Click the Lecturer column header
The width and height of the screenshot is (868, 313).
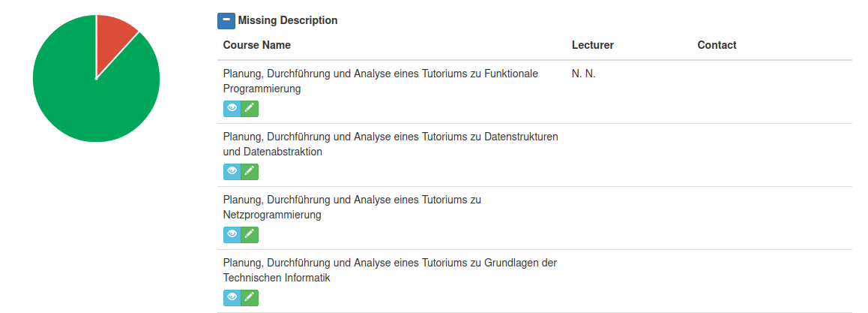pyautogui.click(x=592, y=45)
